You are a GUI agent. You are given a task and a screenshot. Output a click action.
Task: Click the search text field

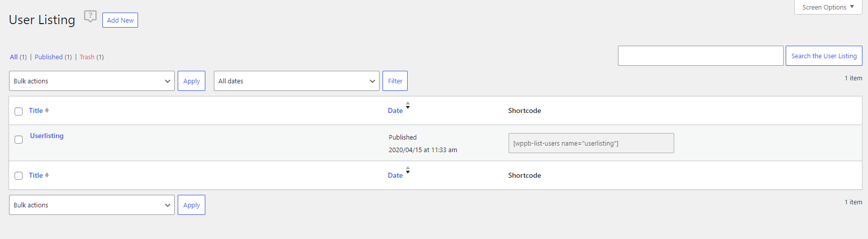click(700, 56)
